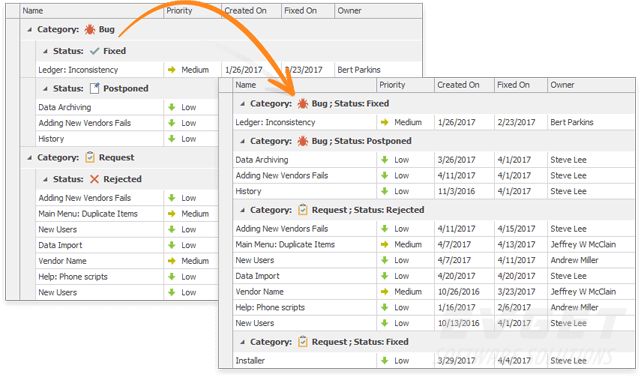Screen dimensions: 641x377
Task: Collapse the Status: Postponed group in back grid
Action: (45, 89)
